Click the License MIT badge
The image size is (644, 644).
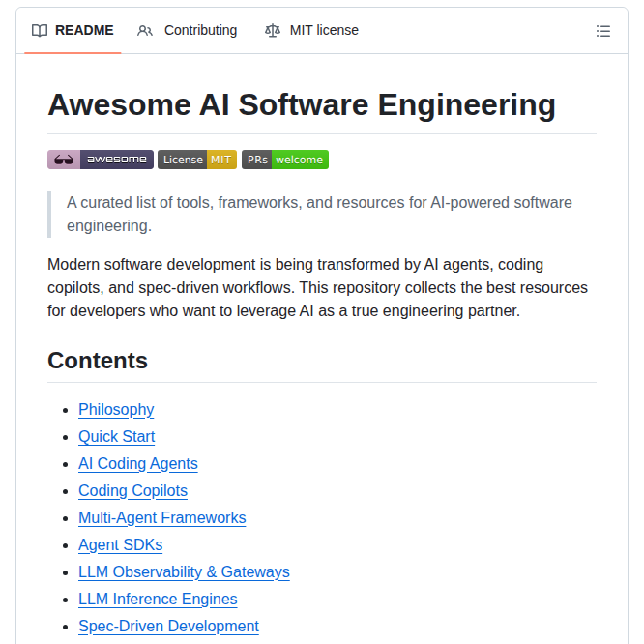197,160
